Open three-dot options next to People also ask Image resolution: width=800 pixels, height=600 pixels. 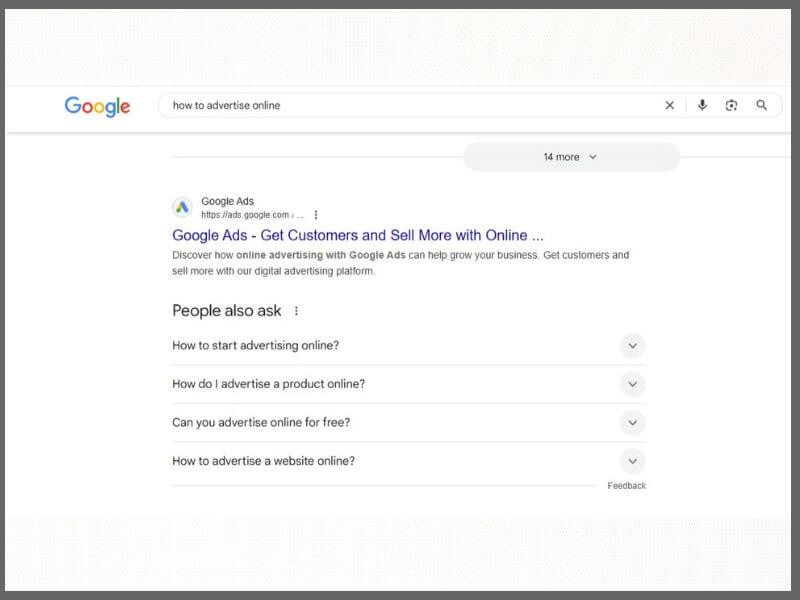coord(296,311)
